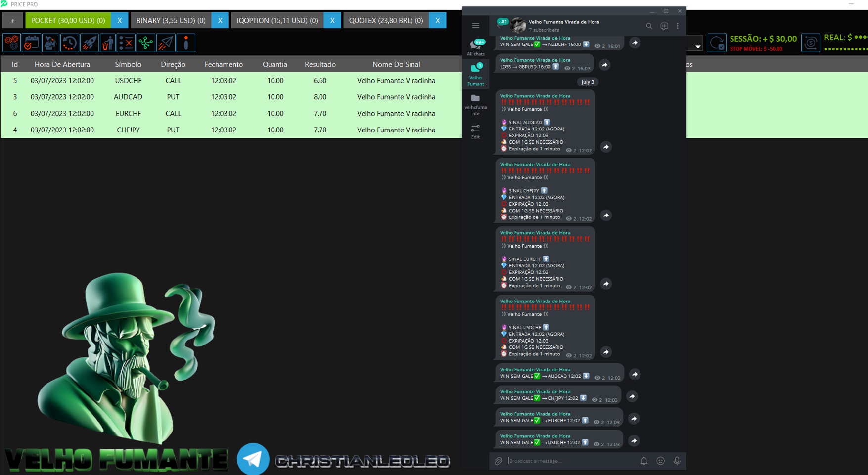The height and width of the screenshot is (475, 868).
Task: Open channel discussion comments icon
Action: coord(664,26)
